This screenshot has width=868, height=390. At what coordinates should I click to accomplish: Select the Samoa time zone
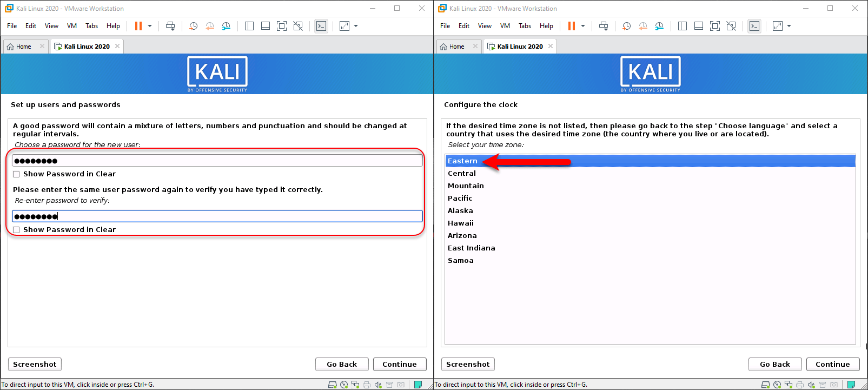pos(650,260)
